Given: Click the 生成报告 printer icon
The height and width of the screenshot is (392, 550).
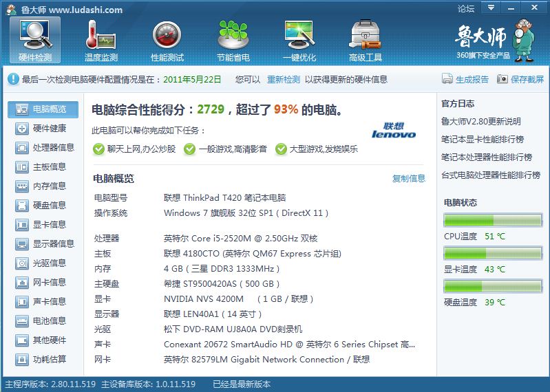Looking at the screenshot, I should click(x=447, y=79).
